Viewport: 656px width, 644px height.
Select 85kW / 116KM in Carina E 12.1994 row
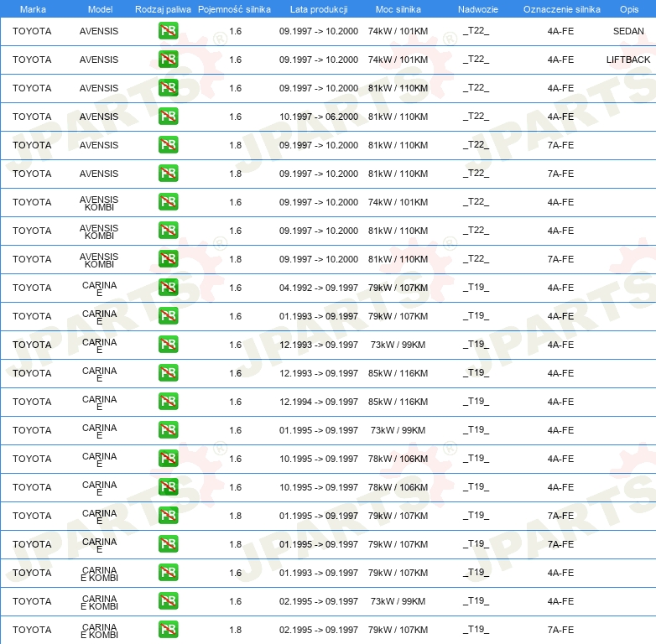(398, 402)
